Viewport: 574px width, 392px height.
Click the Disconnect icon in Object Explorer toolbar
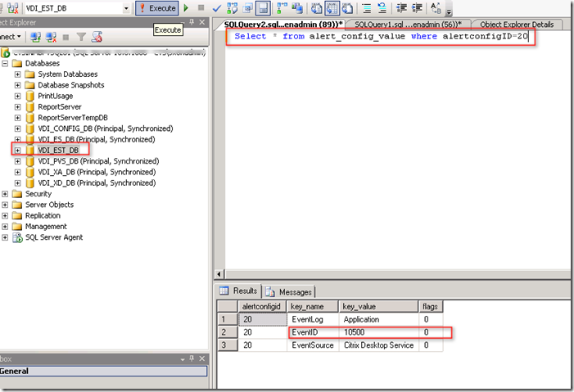[51, 37]
